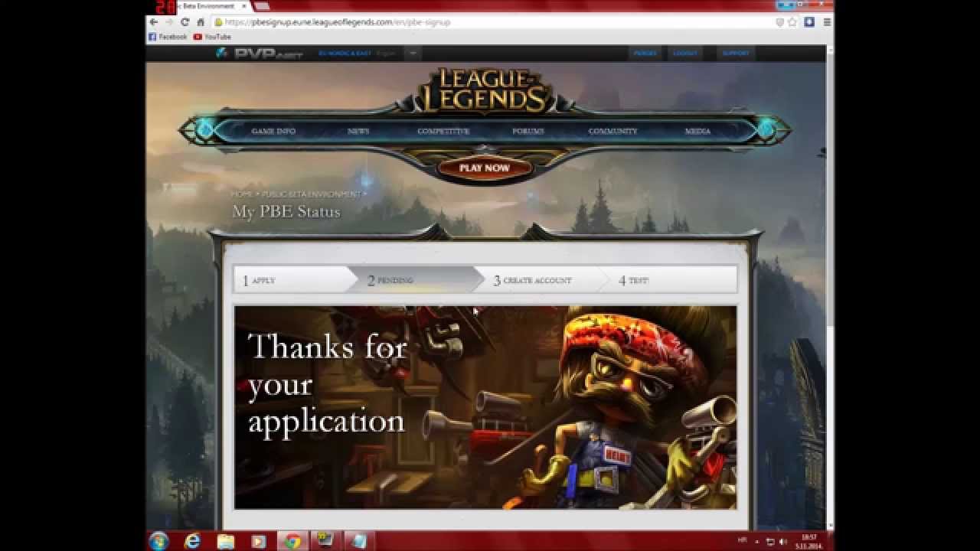Click the page vertical scrollbar

click(830, 191)
